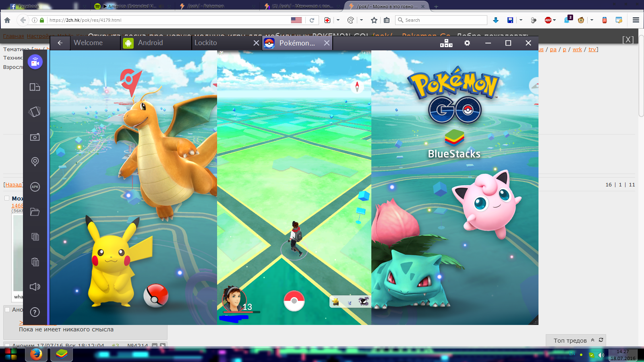Tick the checkbox beside the thread title
Screen dimensions: 644x362
click(x=7, y=198)
